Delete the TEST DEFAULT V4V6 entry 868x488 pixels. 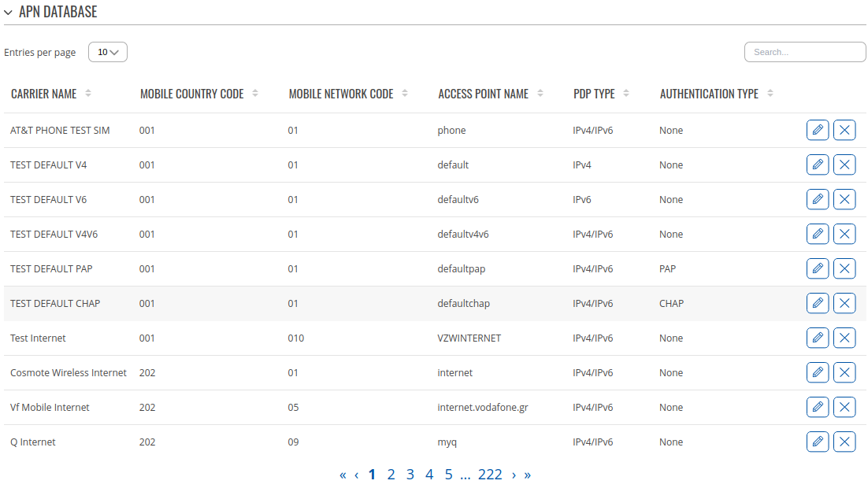(844, 234)
